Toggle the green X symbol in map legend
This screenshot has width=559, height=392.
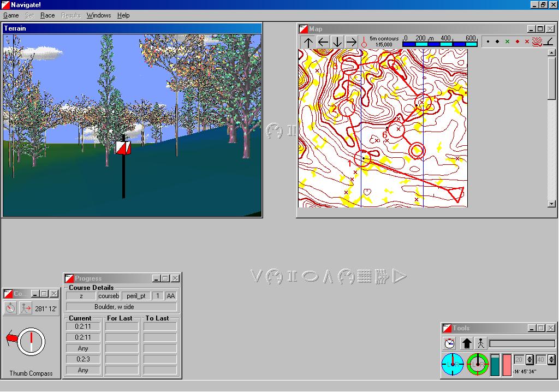click(x=507, y=41)
